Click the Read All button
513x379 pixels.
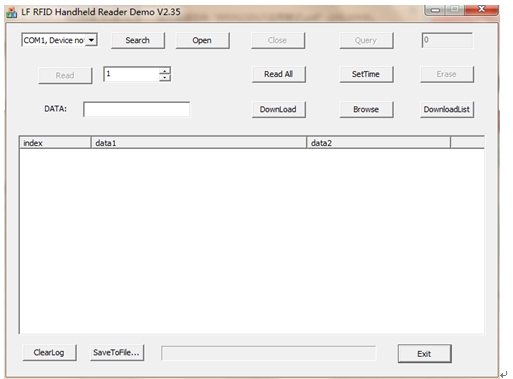tap(279, 74)
